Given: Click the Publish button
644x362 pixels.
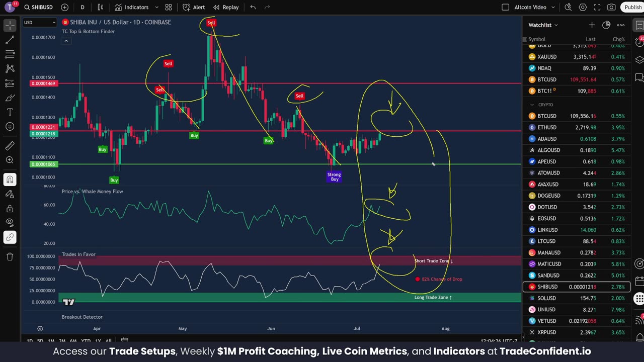Looking at the screenshot, I should tap(633, 7).
